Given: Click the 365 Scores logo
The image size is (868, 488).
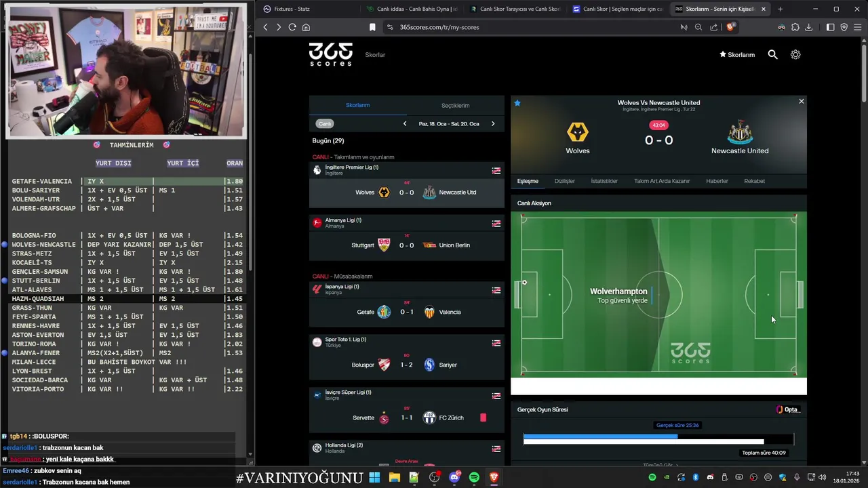Looking at the screenshot, I should pyautogui.click(x=331, y=54).
